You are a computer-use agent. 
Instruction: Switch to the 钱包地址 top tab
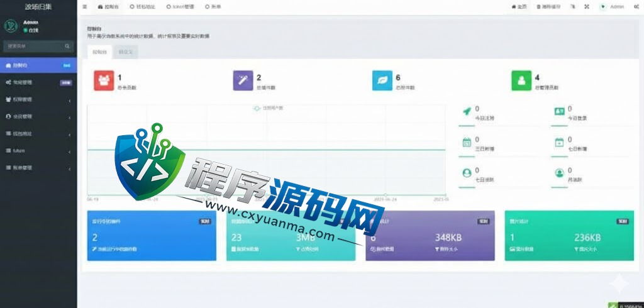point(143,7)
